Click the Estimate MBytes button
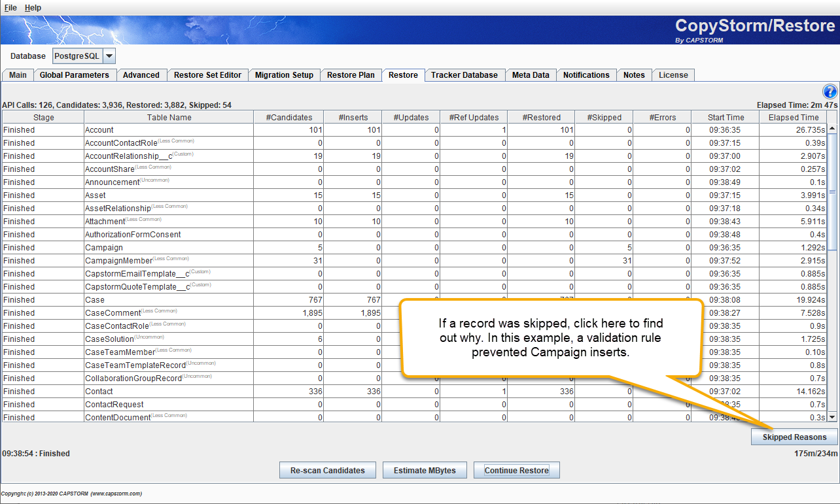This screenshot has height=504, width=840. click(x=425, y=471)
